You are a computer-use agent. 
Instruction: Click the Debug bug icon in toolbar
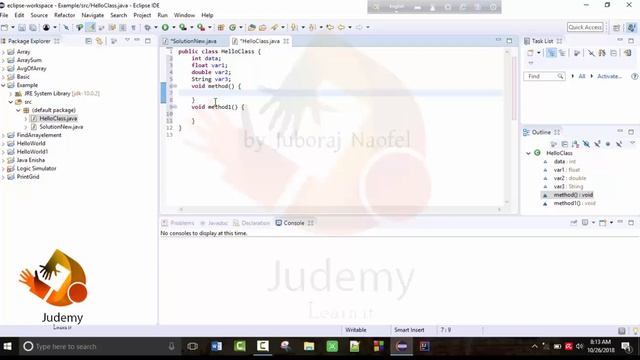(147, 27)
